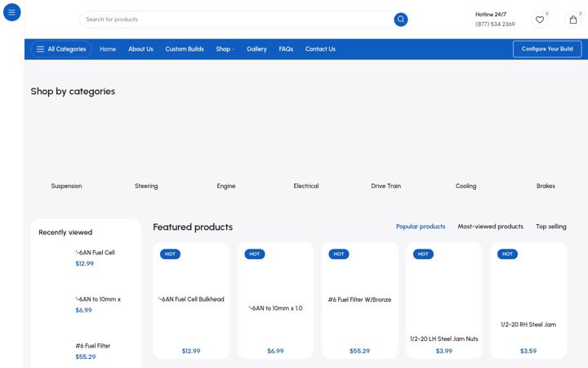The image size is (588, 368).
Task: Click the Featured products heading
Action: coord(193,227)
